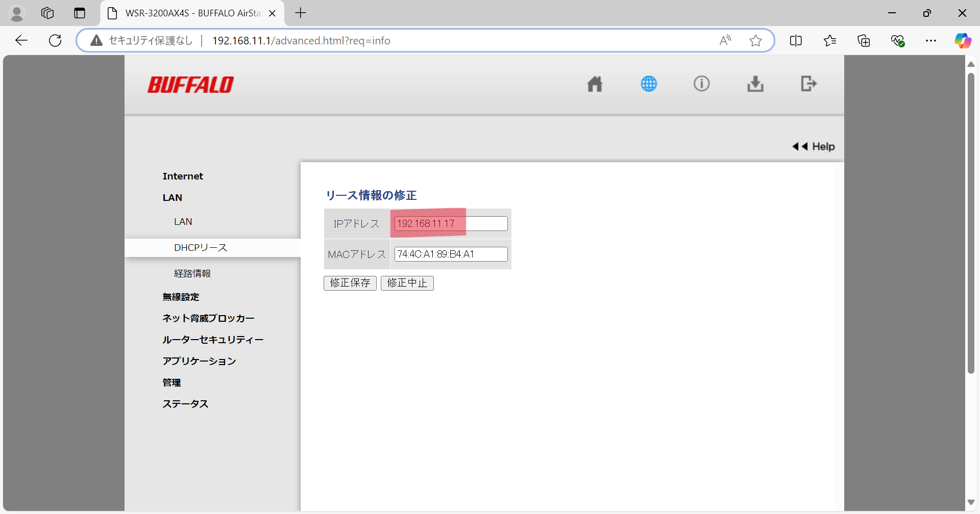Click the split screen icon
This screenshot has height=514, width=980.
click(x=796, y=40)
